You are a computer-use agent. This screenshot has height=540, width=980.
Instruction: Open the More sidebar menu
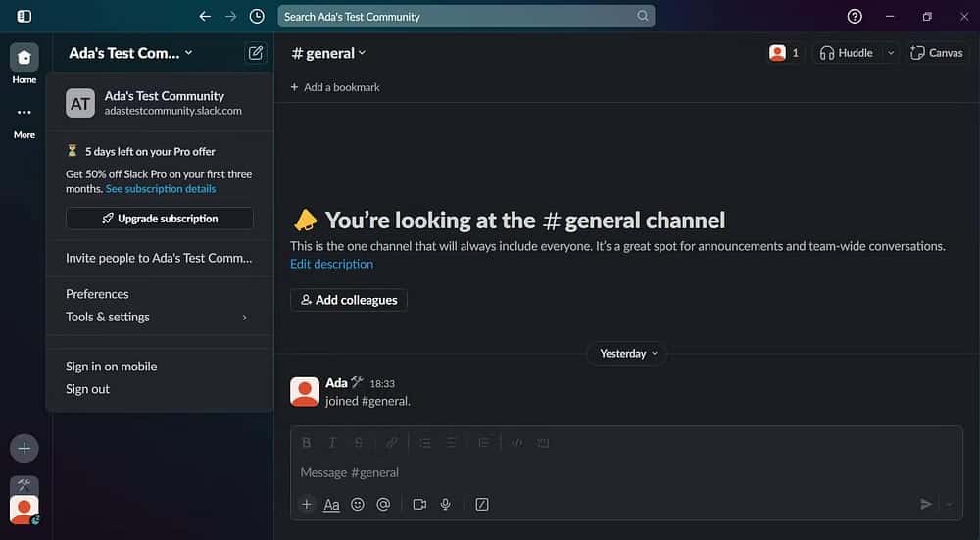(x=24, y=113)
